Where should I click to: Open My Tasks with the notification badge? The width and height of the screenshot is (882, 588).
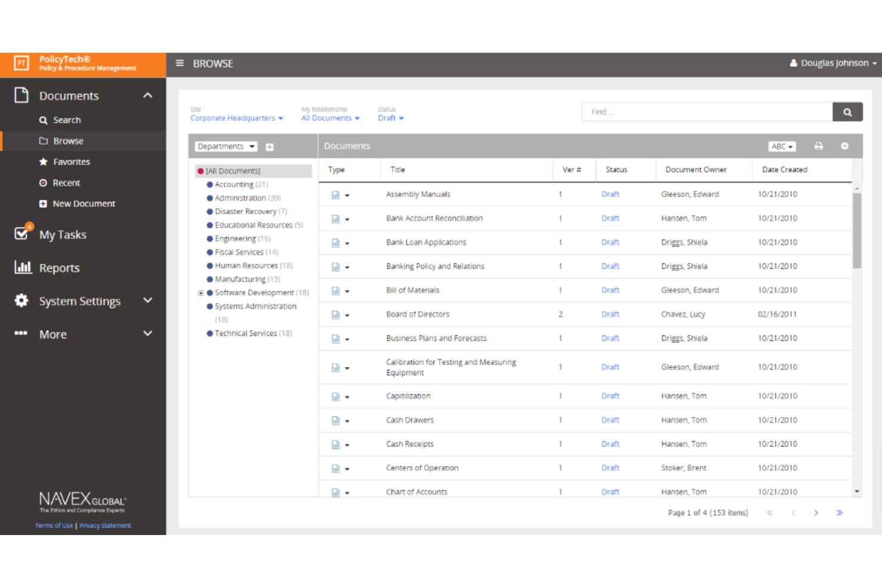22,234
